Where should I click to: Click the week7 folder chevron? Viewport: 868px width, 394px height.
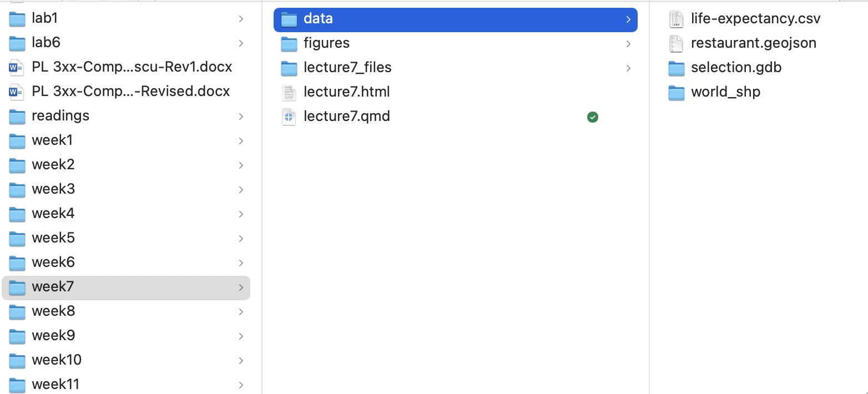241,287
